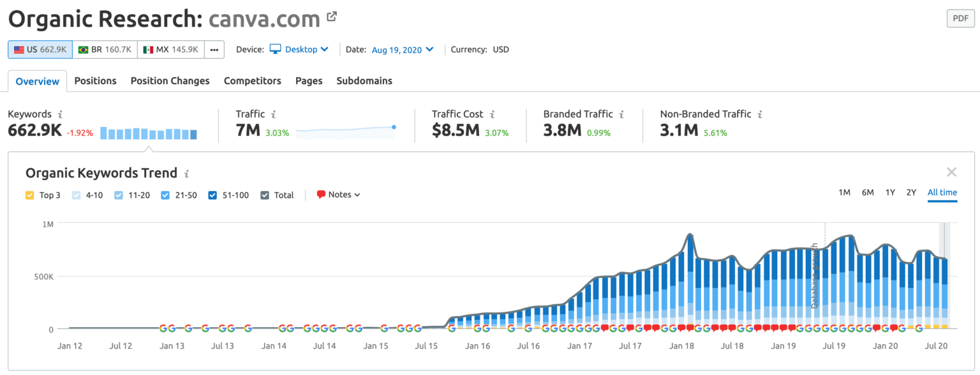Uncheck the Total keywords checkbox

point(265,195)
